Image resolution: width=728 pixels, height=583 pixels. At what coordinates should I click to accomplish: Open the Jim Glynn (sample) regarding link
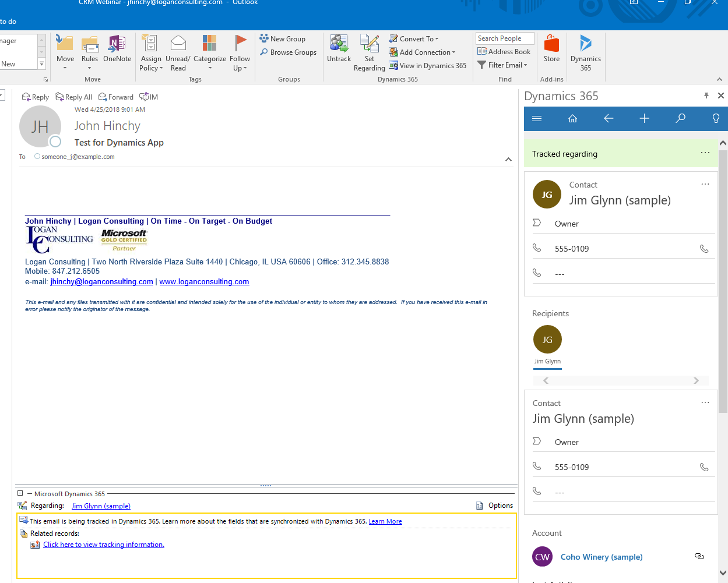tap(100, 506)
